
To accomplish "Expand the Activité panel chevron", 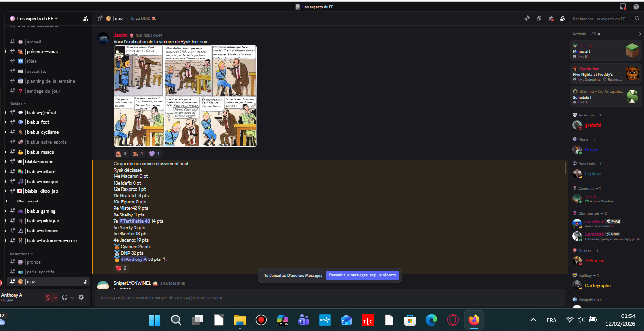I will [x=640, y=34].
